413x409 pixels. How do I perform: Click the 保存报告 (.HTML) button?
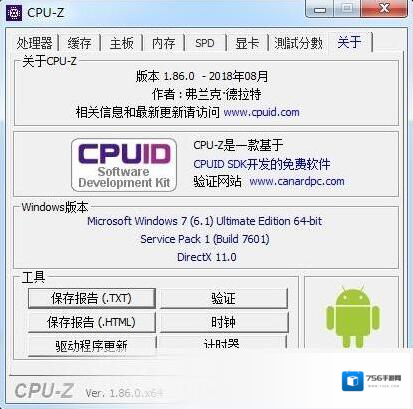(x=92, y=322)
